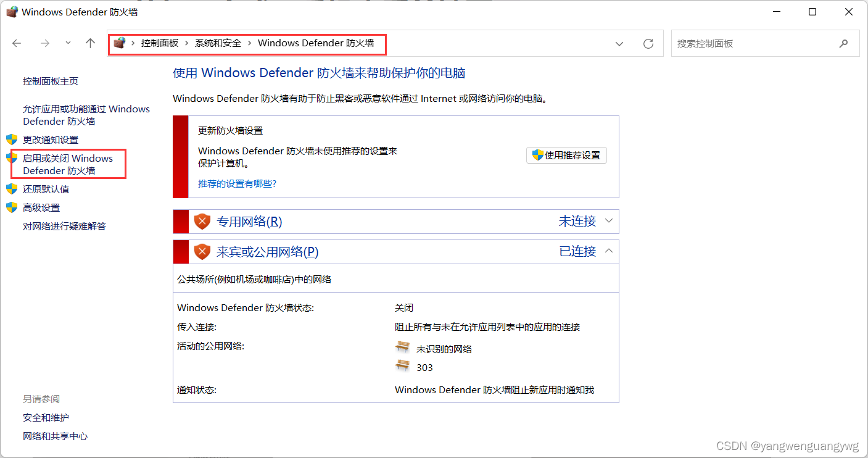Viewport: 868px width, 458px height.
Task: Open 网络和共享中心 link
Action: tap(56, 436)
